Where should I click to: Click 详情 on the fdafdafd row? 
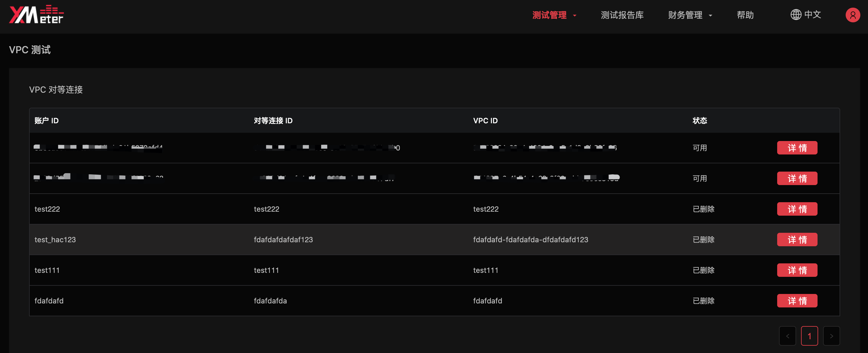coord(797,300)
